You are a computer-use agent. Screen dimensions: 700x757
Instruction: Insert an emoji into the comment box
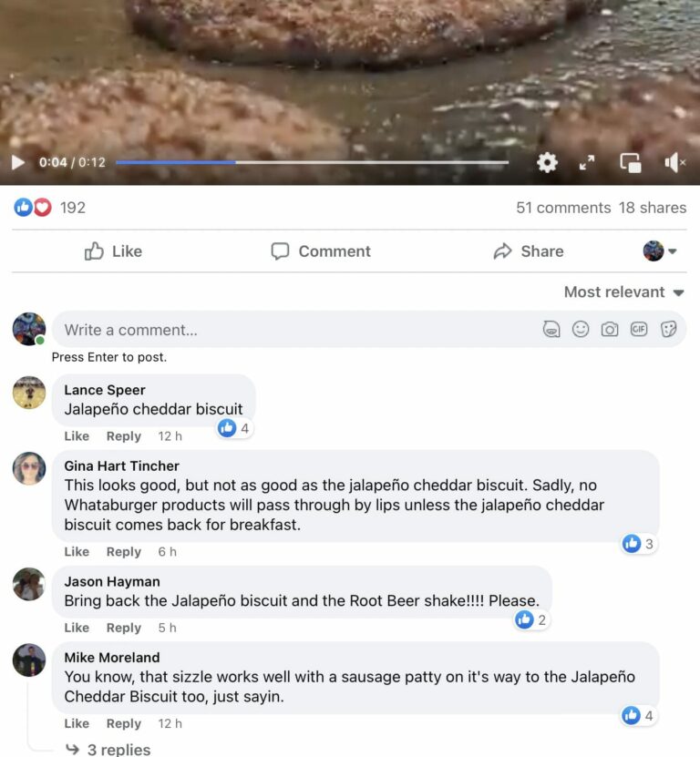[580, 330]
